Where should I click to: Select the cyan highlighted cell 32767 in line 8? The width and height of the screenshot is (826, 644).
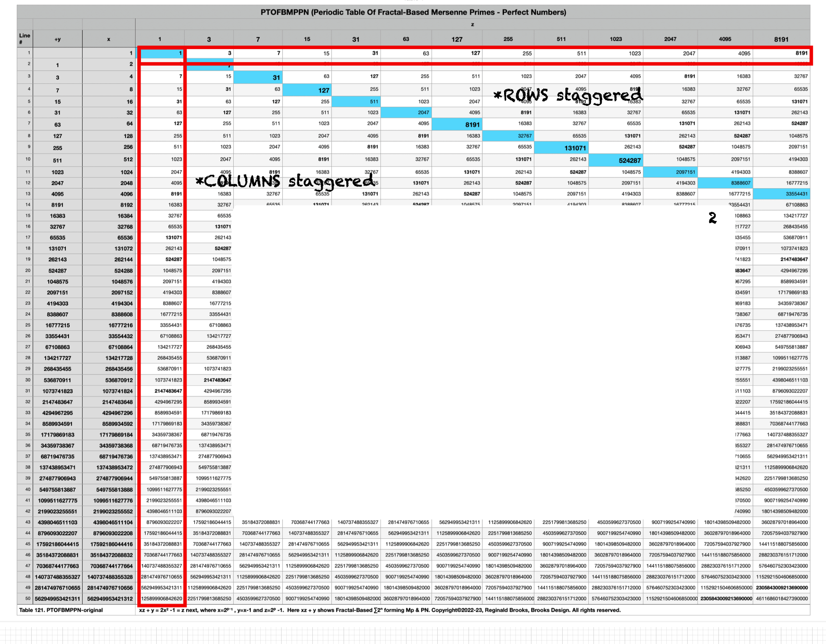508,136
